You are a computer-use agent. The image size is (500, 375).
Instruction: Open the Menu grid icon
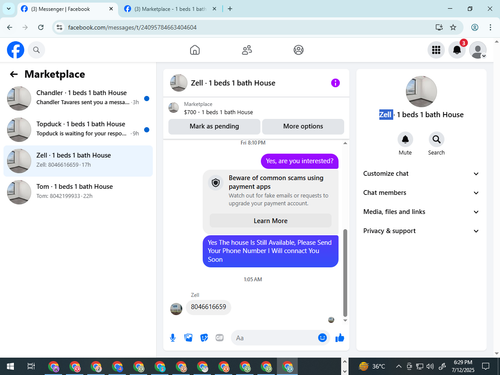pyautogui.click(x=436, y=50)
